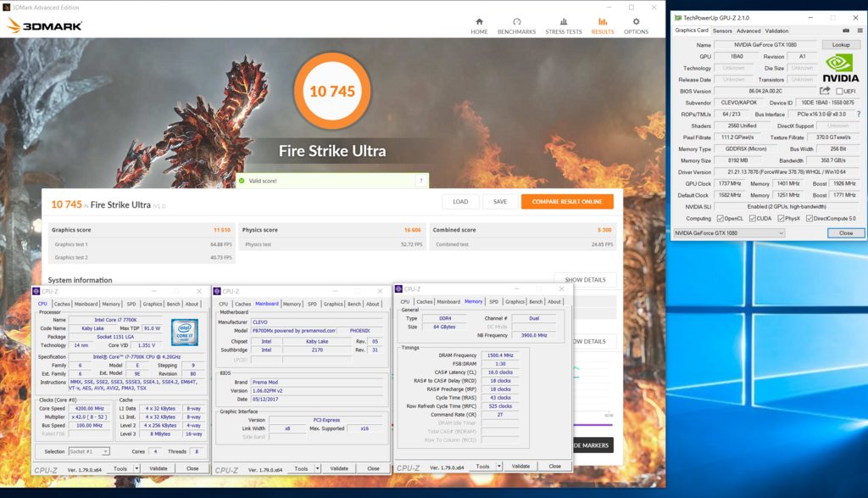Screen dimensions: 868x498
Task: Click Validate in CPU-Z Memory-tab window
Action: (520, 467)
